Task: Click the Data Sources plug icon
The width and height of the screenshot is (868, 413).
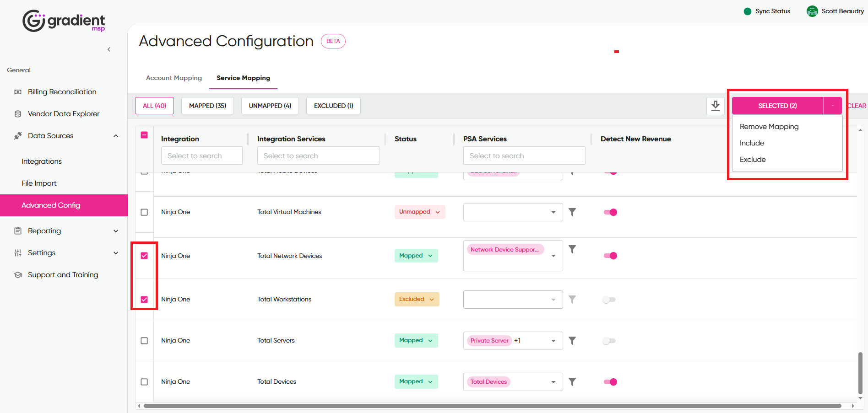Action: (x=18, y=136)
